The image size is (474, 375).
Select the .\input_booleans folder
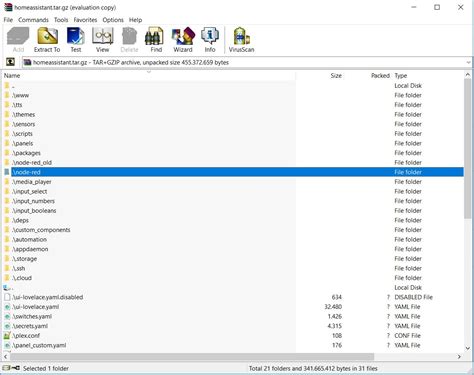pyautogui.click(x=34, y=211)
